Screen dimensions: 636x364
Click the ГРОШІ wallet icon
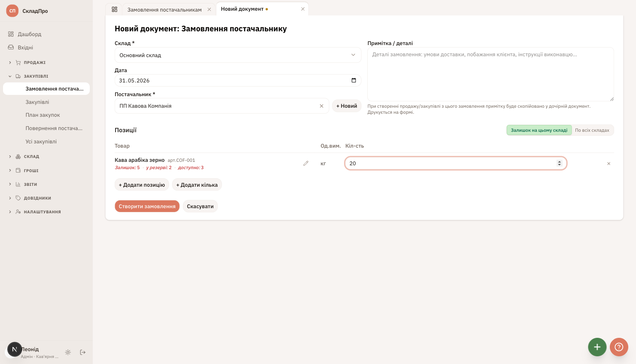pos(18,170)
